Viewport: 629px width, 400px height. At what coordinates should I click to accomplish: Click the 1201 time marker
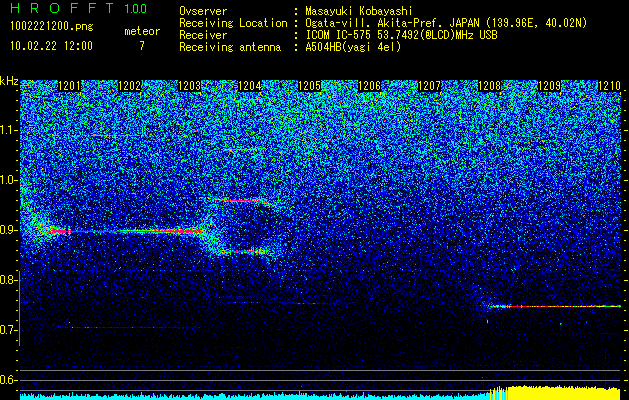pos(69,86)
